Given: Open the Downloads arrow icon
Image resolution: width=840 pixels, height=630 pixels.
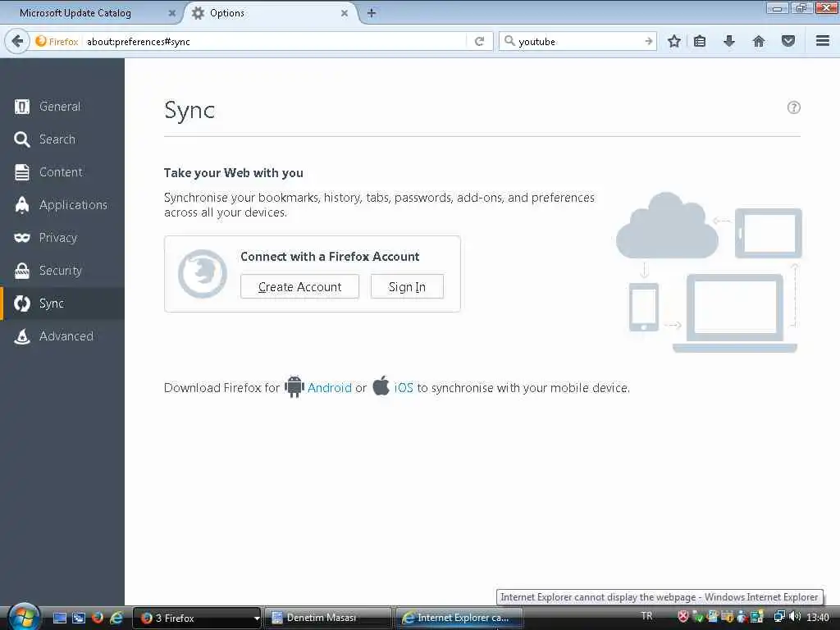Looking at the screenshot, I should [728, 41].
